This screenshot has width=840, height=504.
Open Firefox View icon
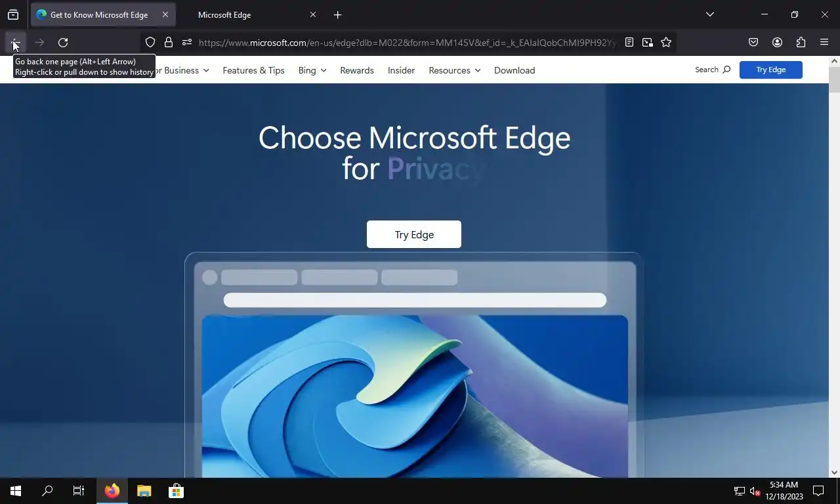tap(13, 14)
